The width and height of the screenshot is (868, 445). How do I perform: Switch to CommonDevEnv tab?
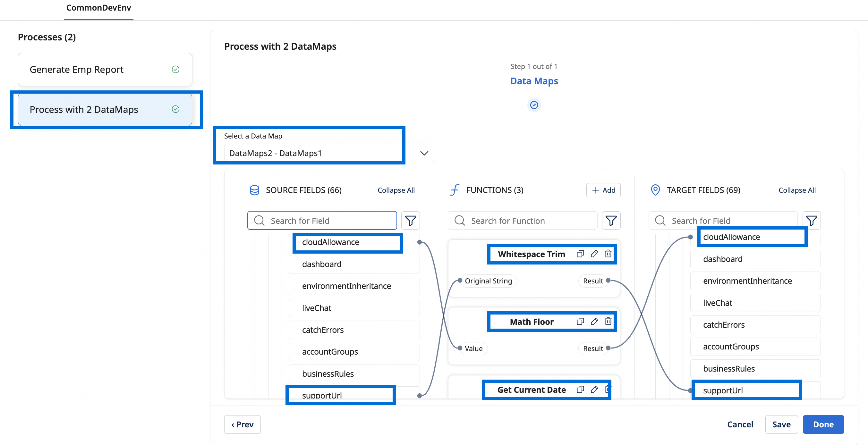(98, 8)
